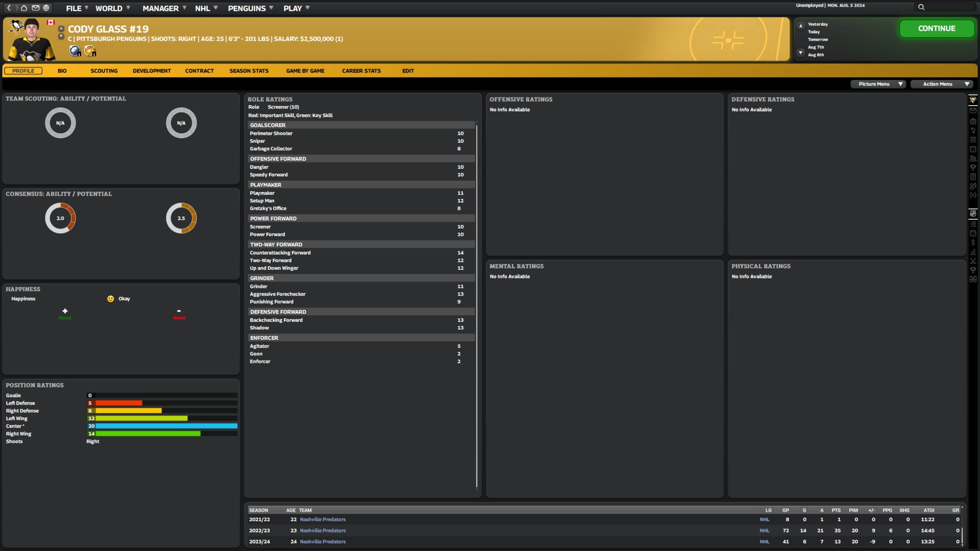The height and width of the screenshot is (551, 980).
Task: Click the Canada flag icon
Action: tap(51, 22)
